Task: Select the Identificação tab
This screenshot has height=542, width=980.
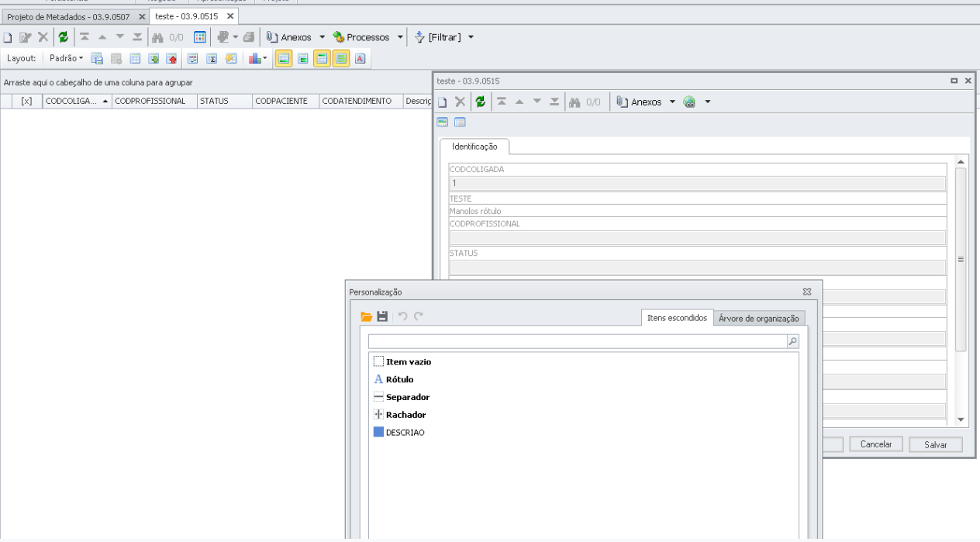Action: click(x=474, y=147)
